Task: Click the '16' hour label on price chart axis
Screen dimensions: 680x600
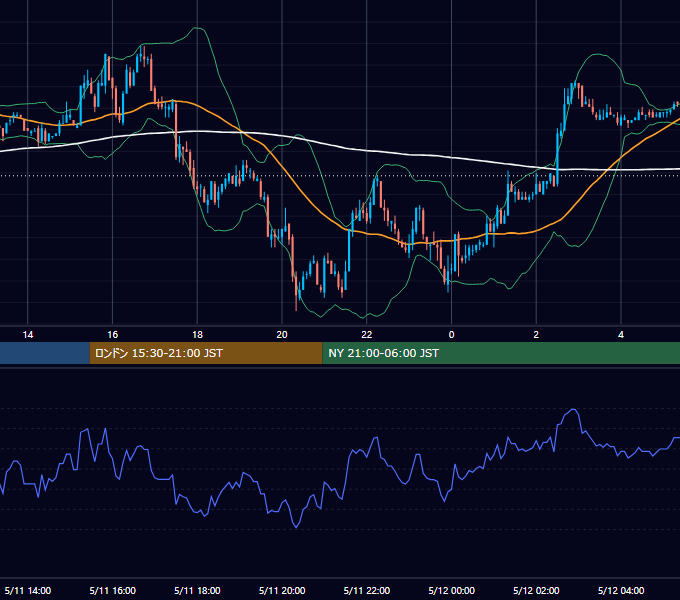Action: tap(112, 335)
